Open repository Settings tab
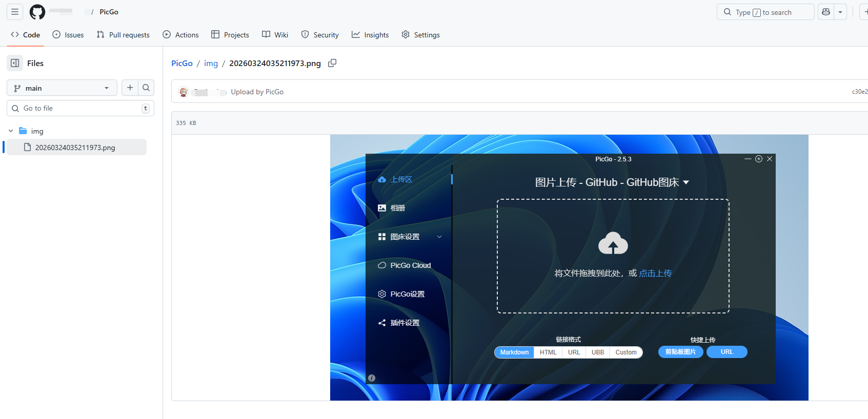868x419 pixels. tap(420, 35)
